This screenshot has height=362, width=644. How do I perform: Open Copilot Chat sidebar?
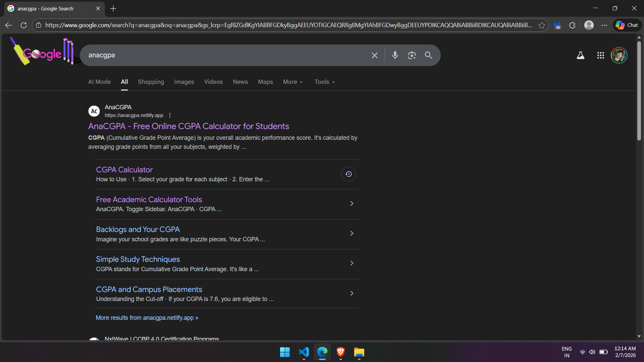coord(627,25)
